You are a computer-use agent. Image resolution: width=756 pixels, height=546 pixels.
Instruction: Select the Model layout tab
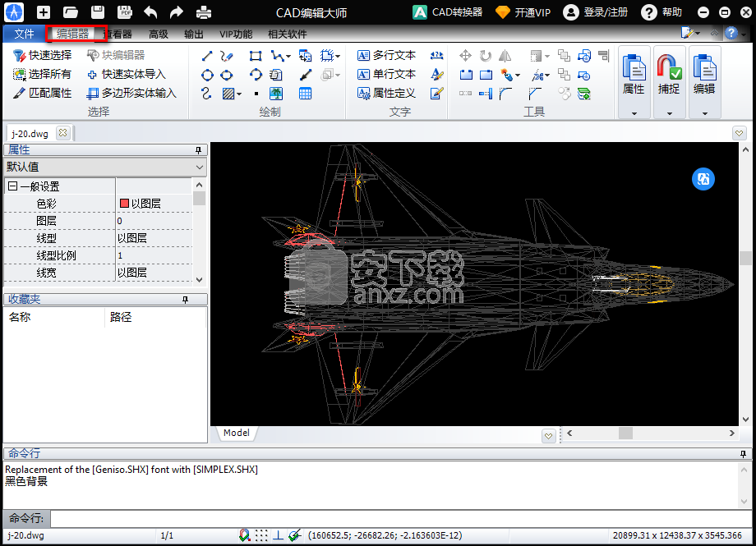point(237,432)
